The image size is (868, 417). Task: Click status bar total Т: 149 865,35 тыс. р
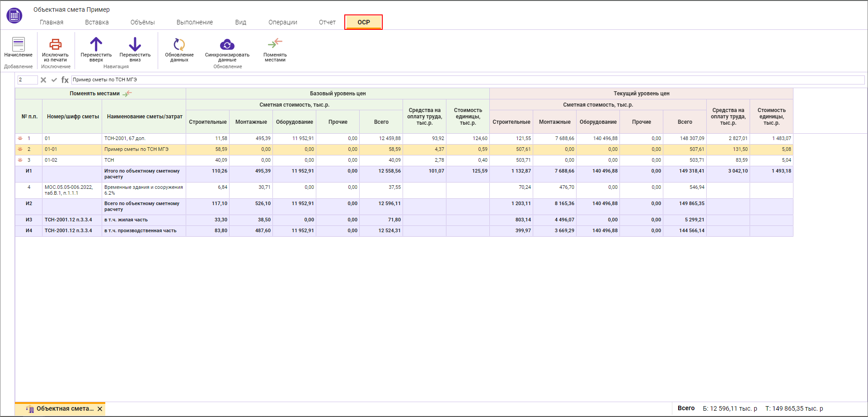coord(794,408)
